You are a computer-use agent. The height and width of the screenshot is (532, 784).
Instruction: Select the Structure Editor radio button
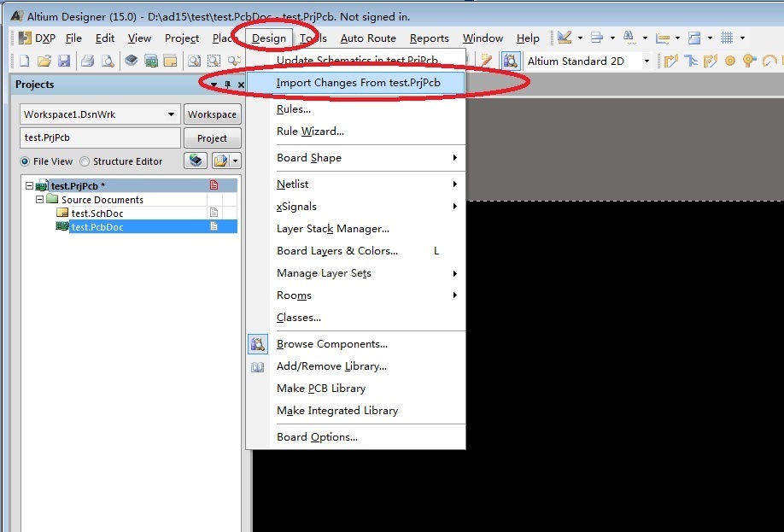pyautogui.click(x=85, y=161)
